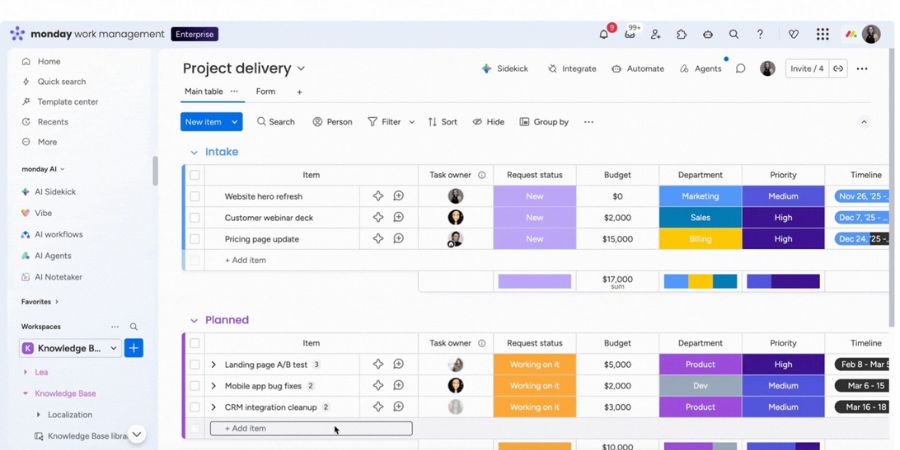The height and width of the screenshot is (450, 900).
Task: Open the nine-dot apps grid
Action: click(823, 34)
